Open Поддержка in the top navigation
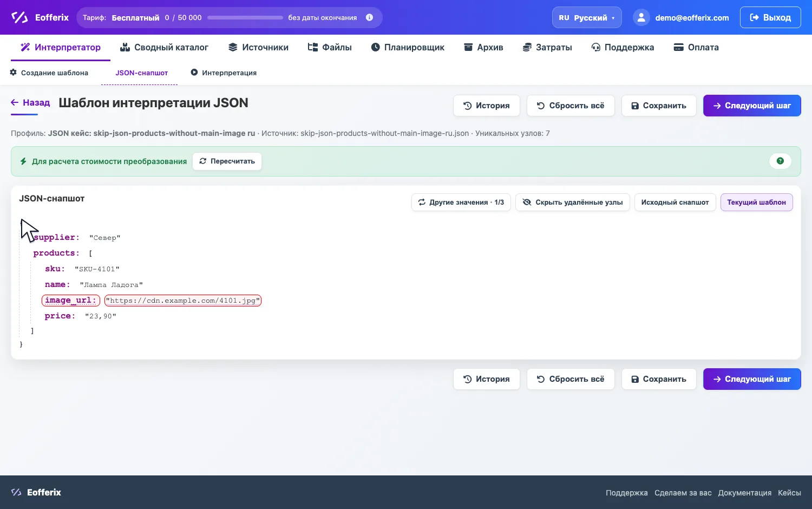The width and height of the screenshot is (812, 509). (x=623, y=47)
